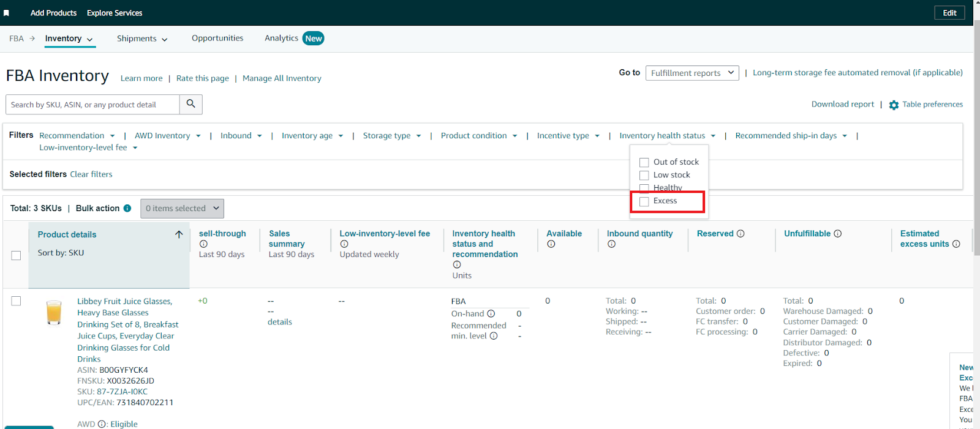Viewport: 980px width, 429px height.
Task: Click the Unfulfillable column info icon
Action: (x=838, y=234)
